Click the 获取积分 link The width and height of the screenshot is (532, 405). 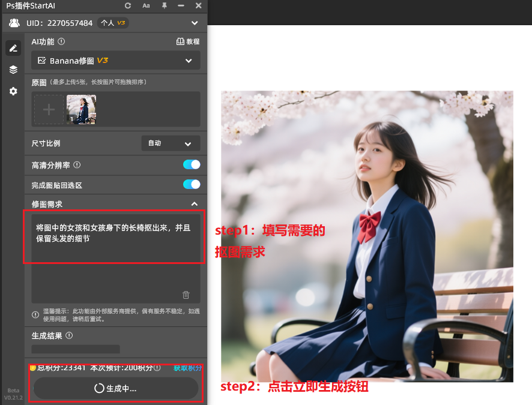[189, 370]
